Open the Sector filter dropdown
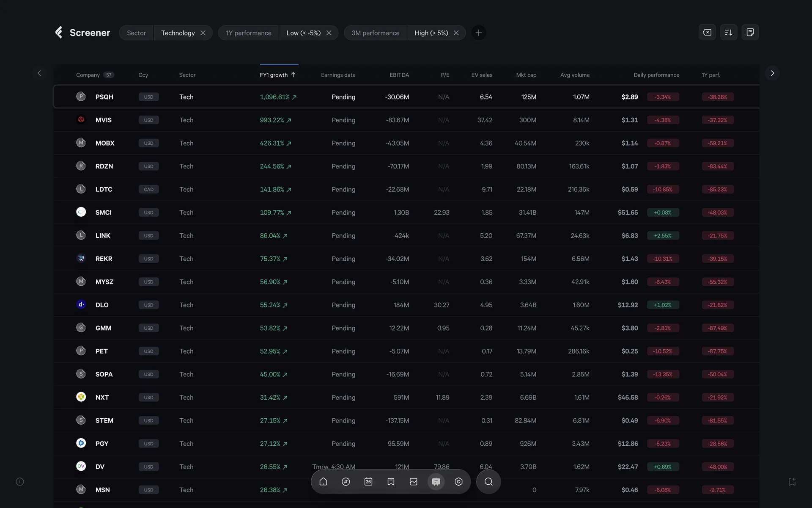The image size is (812, 508). point(136,33)
